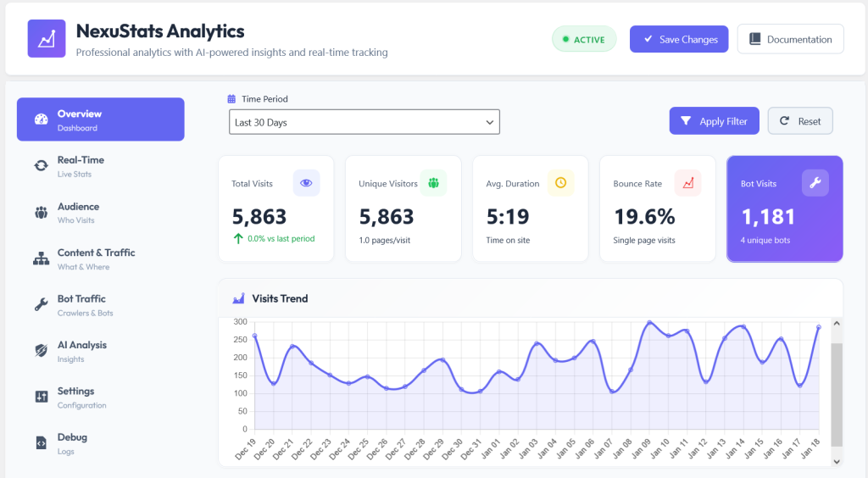Click the calendar icon beside Time Period
This screenshot has width=868, height=478.
[x=231, y=99]
